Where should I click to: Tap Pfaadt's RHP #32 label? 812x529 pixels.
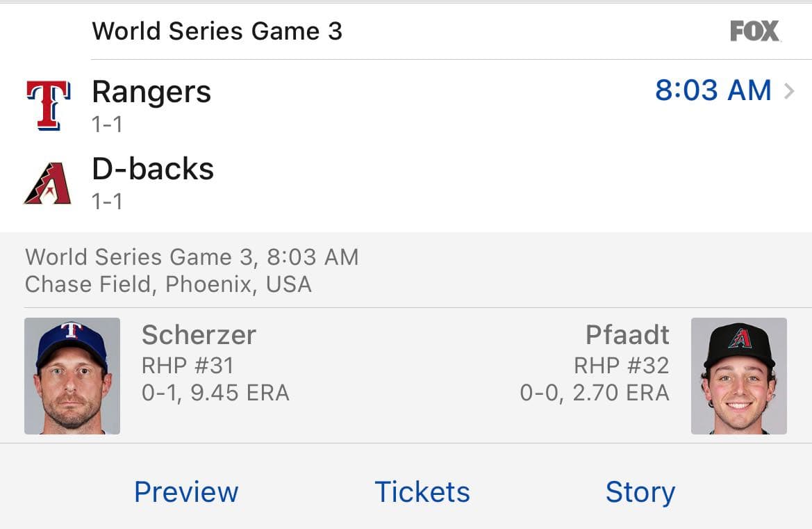621,366
